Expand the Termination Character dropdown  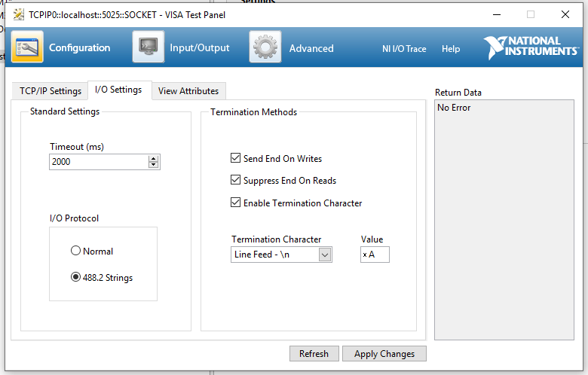pos(325,255)
